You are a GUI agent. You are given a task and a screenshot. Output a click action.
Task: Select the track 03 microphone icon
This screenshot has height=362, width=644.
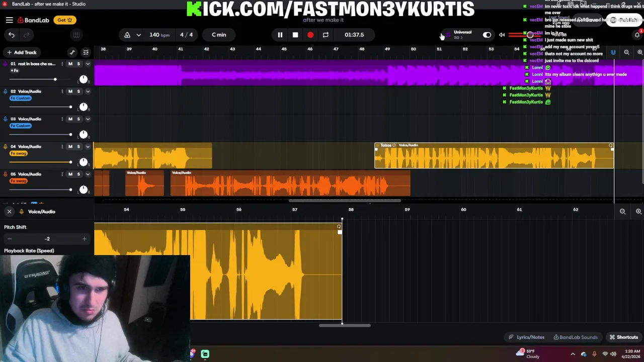(6, 119)
